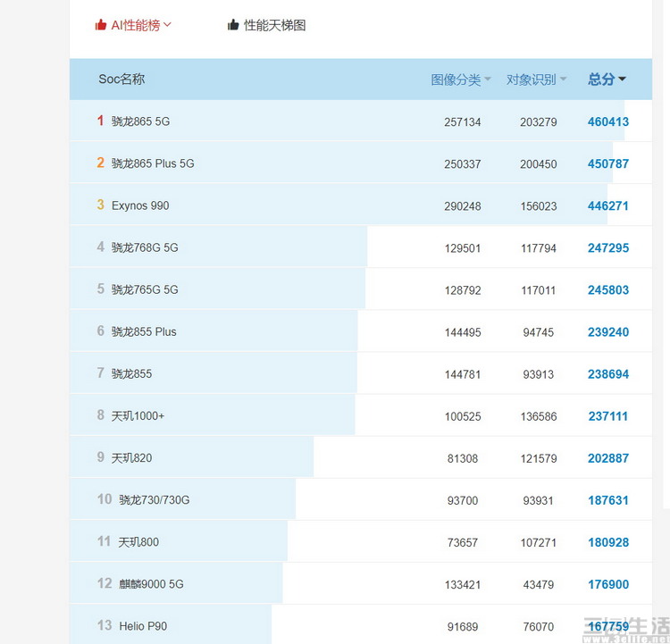Image resolution: width=670 pixels, height=644 pixels.
Task: Select the 天玑1000+ row name
Action: click(138, 416)
